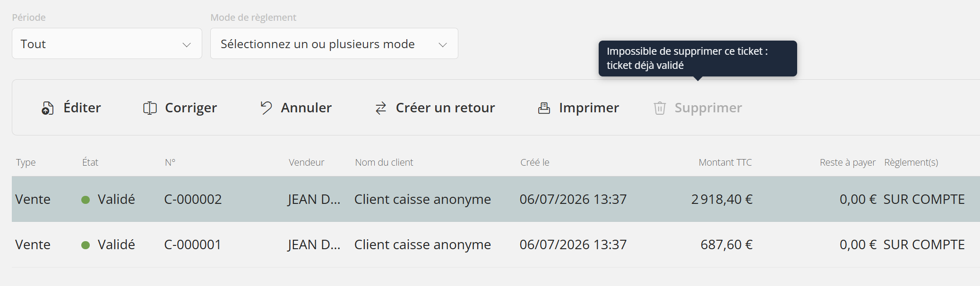The width and height of the screenshot is (980, 286).
Task: Click 0,00 € remaining in row C-000002
Action: point(858,199)
